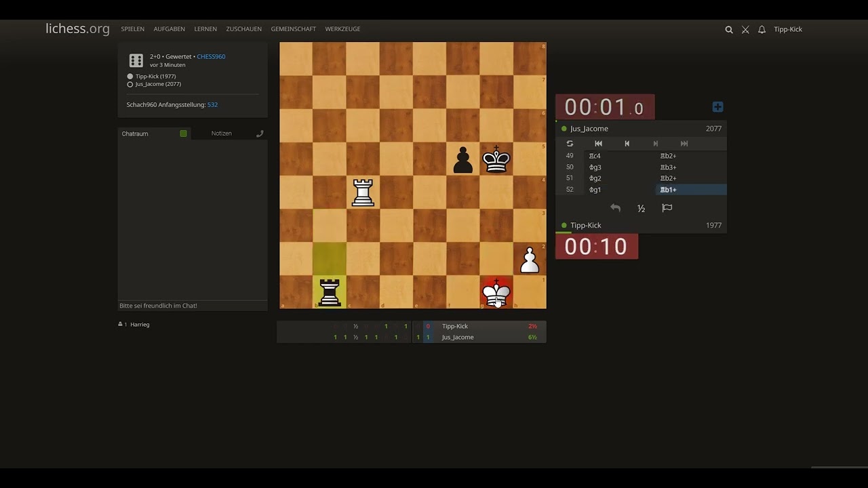
Task: Open the CHESS960 variant link
Action: click(211, 56)
